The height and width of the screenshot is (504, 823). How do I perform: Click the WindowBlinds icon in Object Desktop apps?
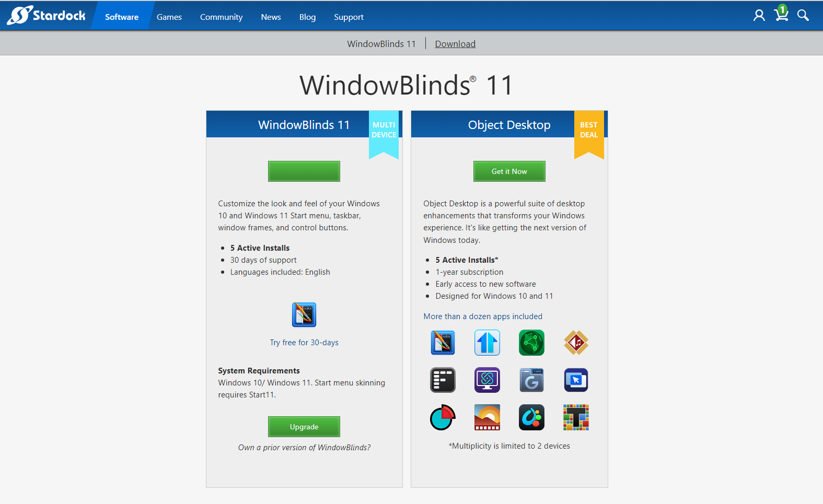pos(443,343)
